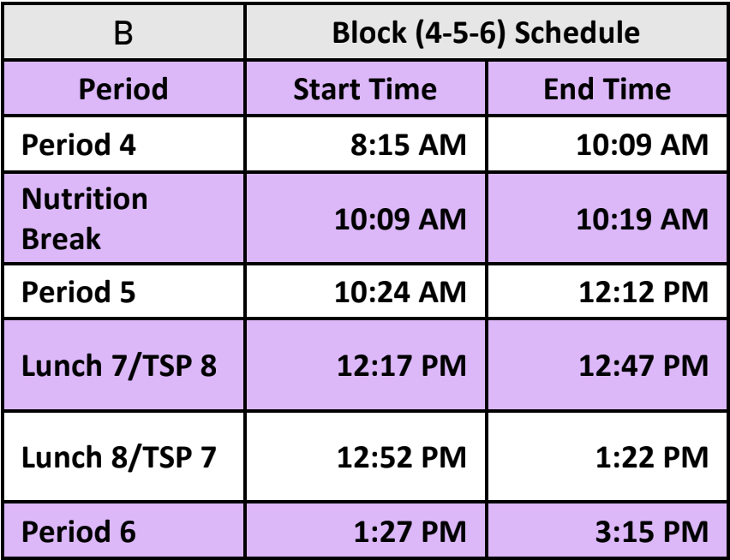Select the 12:47 PM end time cell
Image resolution: width=730 pixels, height=560 pixels.
point(607,365)
